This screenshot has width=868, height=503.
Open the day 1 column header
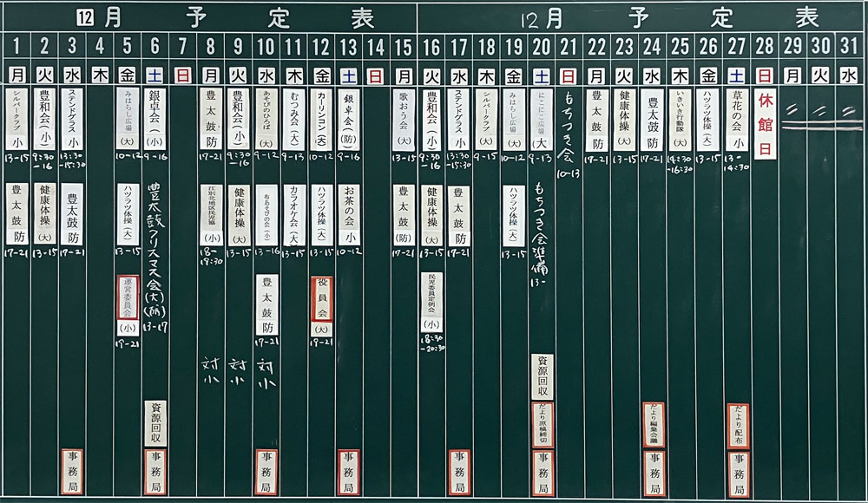[16, 45]
